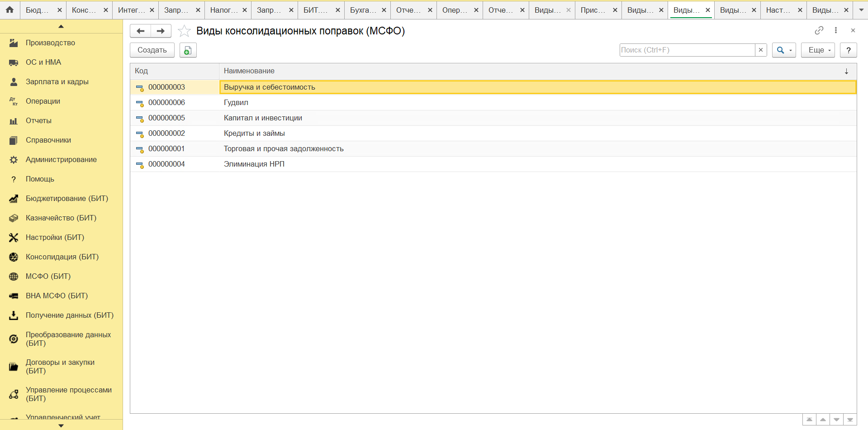Navigate back with left arrow
Image resolution: width=868 pixels, height=430 pixels.
tap(141, 31)
